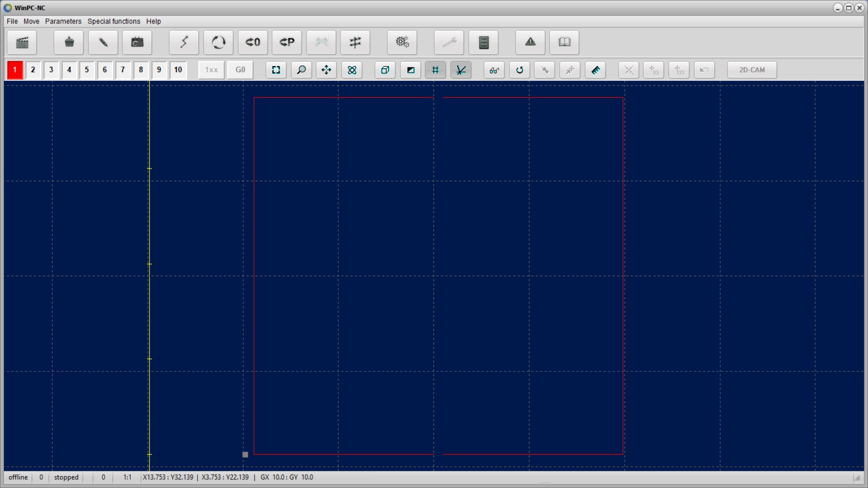868x488 pixels.
Task: Toggle the 3D cube view button
Action: tap(385, 70)
